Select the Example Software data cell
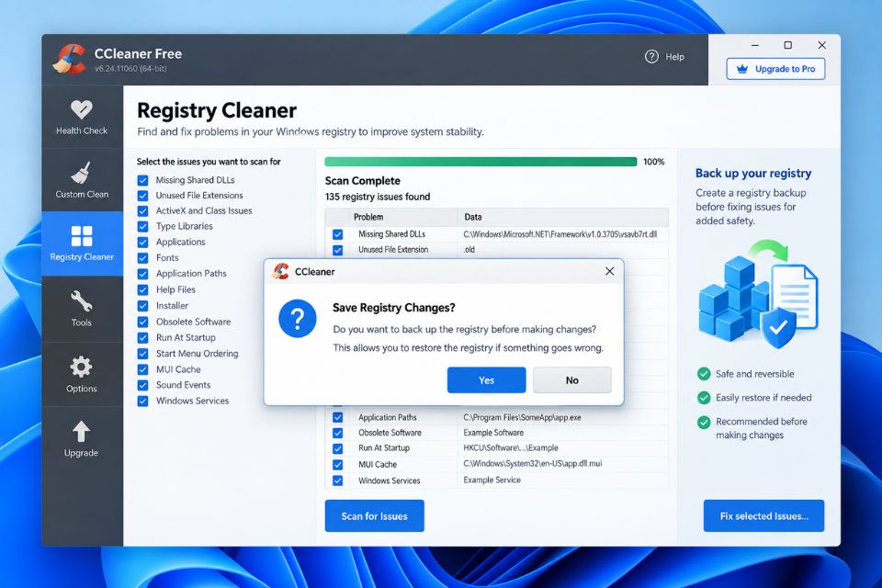 (493, 433)
